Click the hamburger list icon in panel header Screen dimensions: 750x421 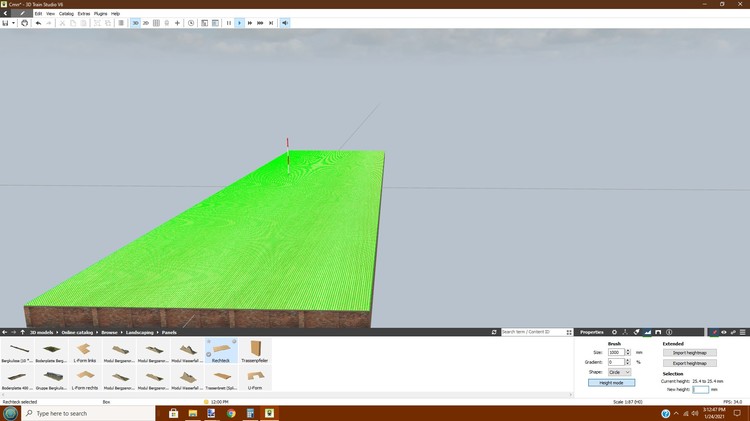743,332
